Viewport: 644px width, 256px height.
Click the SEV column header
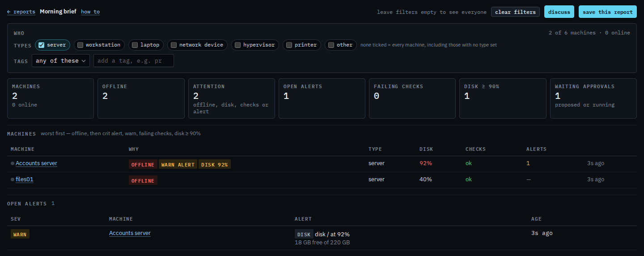16,219
